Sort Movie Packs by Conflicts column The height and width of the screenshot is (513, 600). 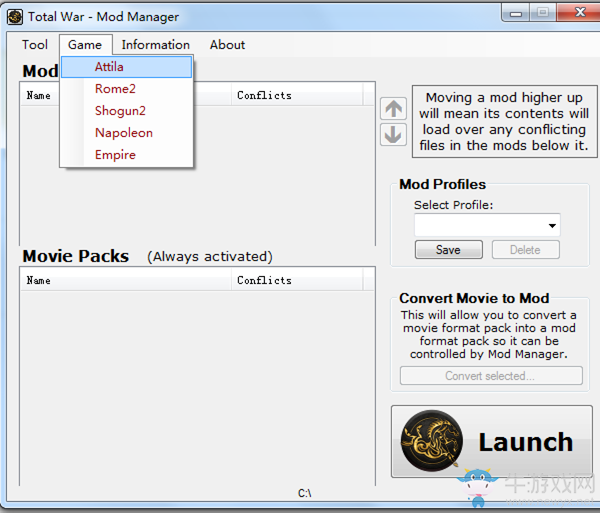tap(297, 280)
